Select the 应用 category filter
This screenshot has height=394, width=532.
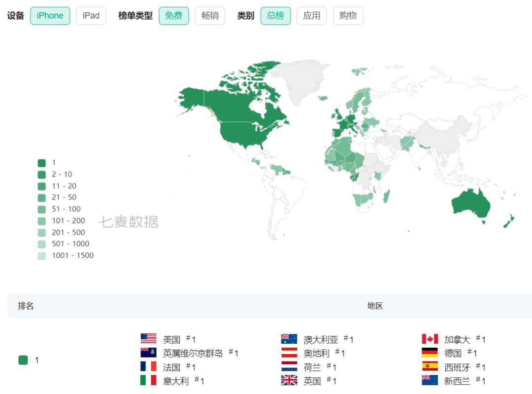312,15
